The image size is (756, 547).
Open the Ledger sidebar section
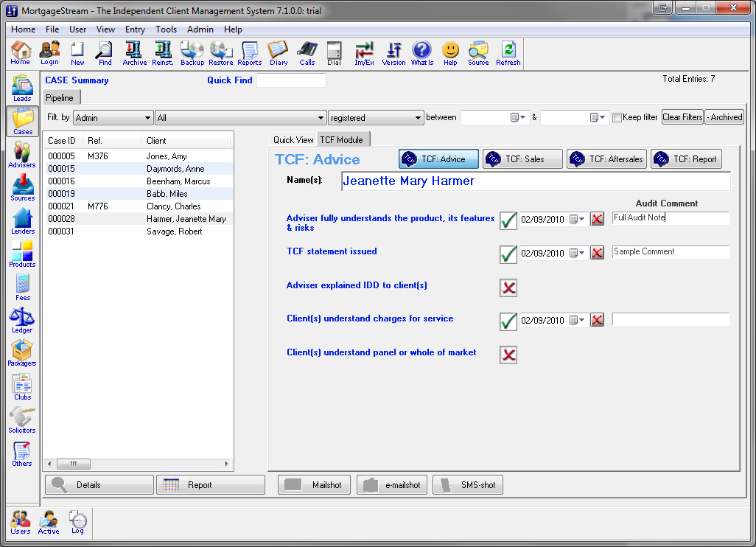click(x=22, y=320)
